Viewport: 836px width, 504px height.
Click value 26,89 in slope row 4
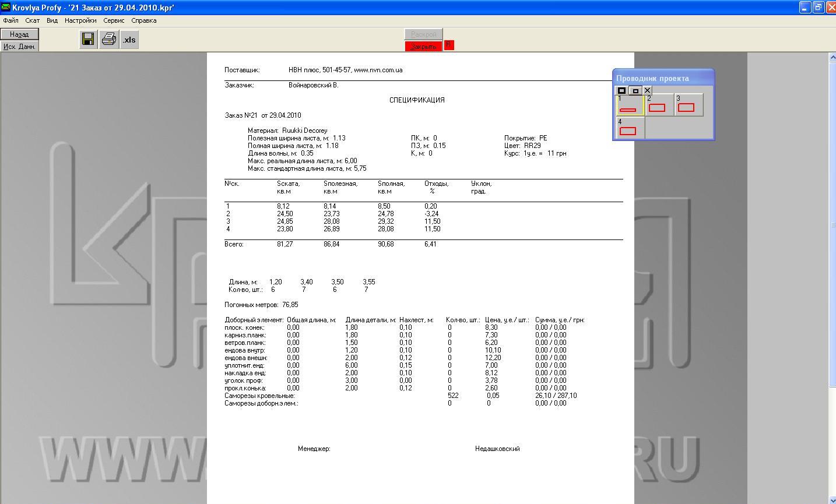pos(332,229)
